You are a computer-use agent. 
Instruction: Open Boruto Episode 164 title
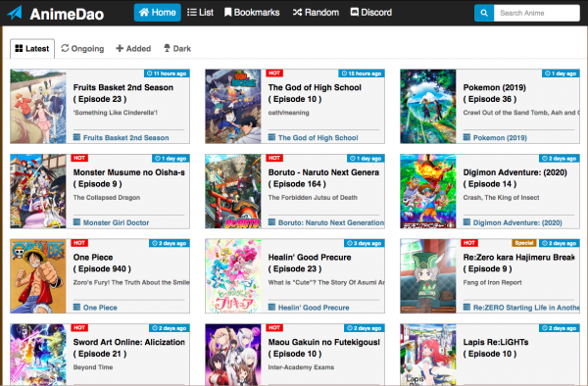pyautogui.click(x=323, y=178)
